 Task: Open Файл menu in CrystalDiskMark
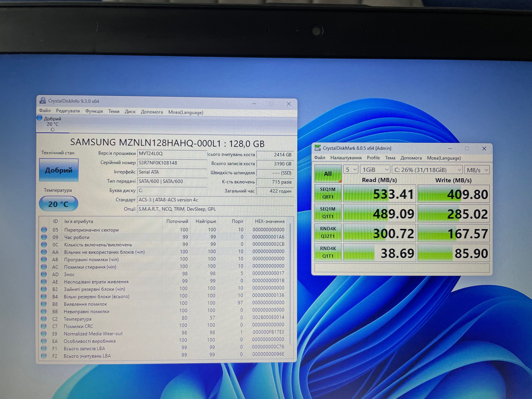(x=320, y=158)
